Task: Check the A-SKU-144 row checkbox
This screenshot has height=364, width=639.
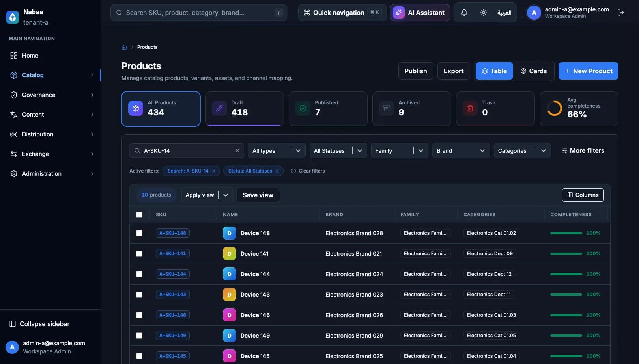Action: coord(139,274)
